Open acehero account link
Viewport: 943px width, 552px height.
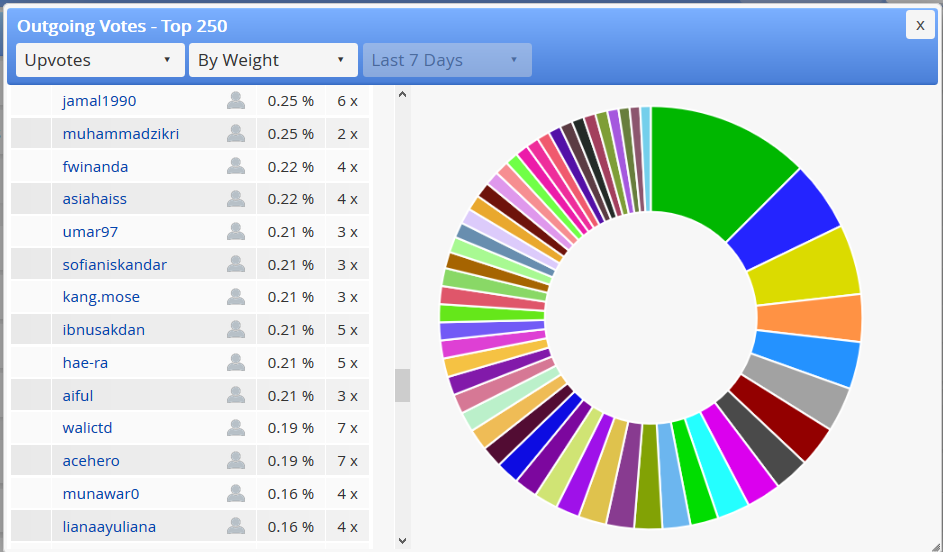pos(91,461)
